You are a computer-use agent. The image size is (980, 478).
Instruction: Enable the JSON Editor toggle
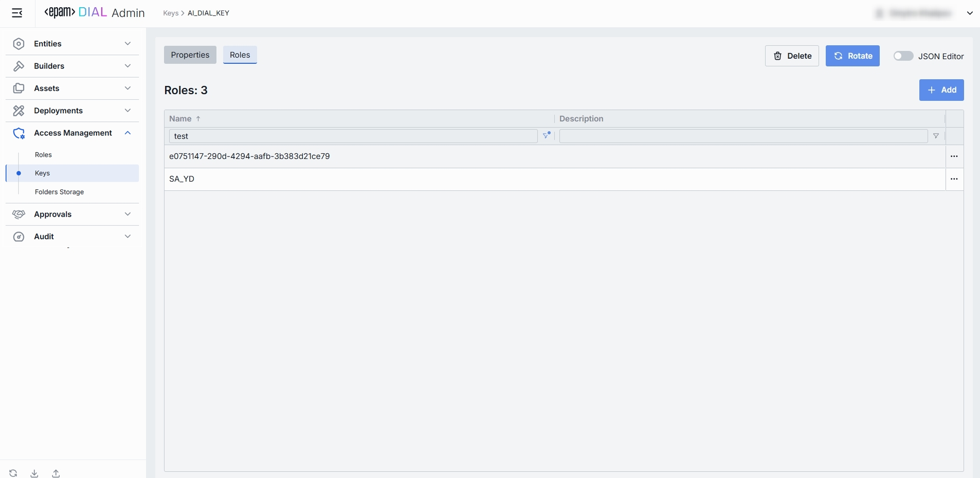pos(903,56)
